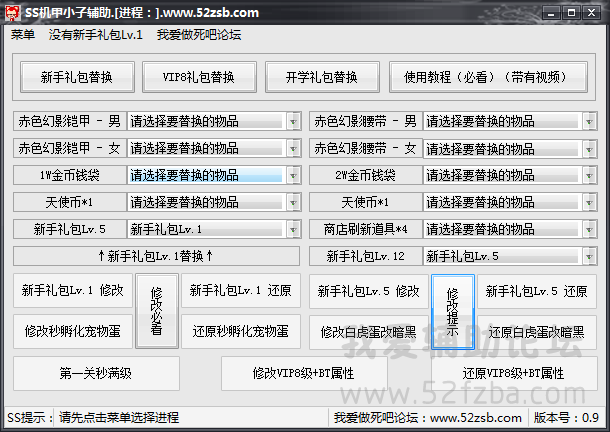The image size is (610, 432).
Task: Click the 开学礼包替换 button
Action: pos(322,77)
